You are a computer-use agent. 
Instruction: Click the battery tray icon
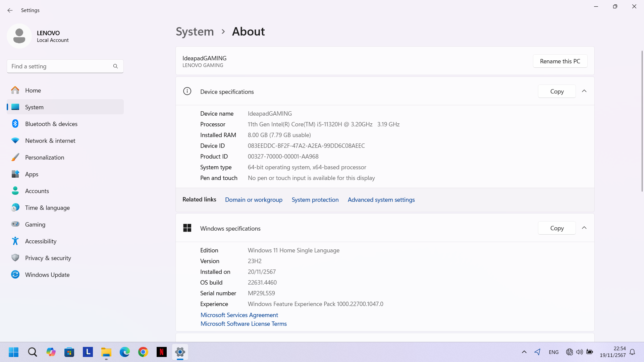pyautogui.click(x=589, y=352)
